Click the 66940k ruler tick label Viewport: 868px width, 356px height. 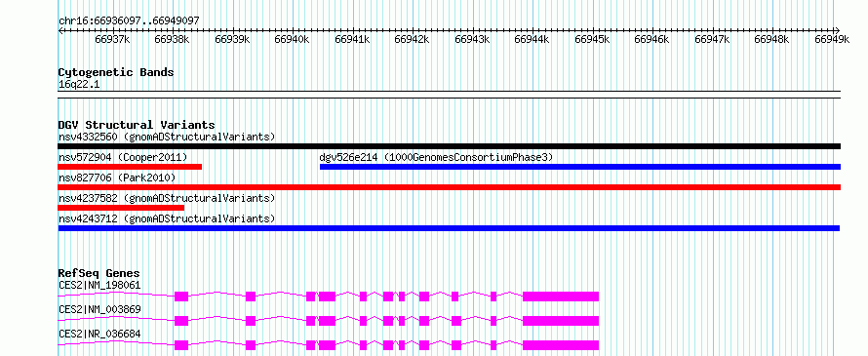pyautogui.click(x=292, y=39)
